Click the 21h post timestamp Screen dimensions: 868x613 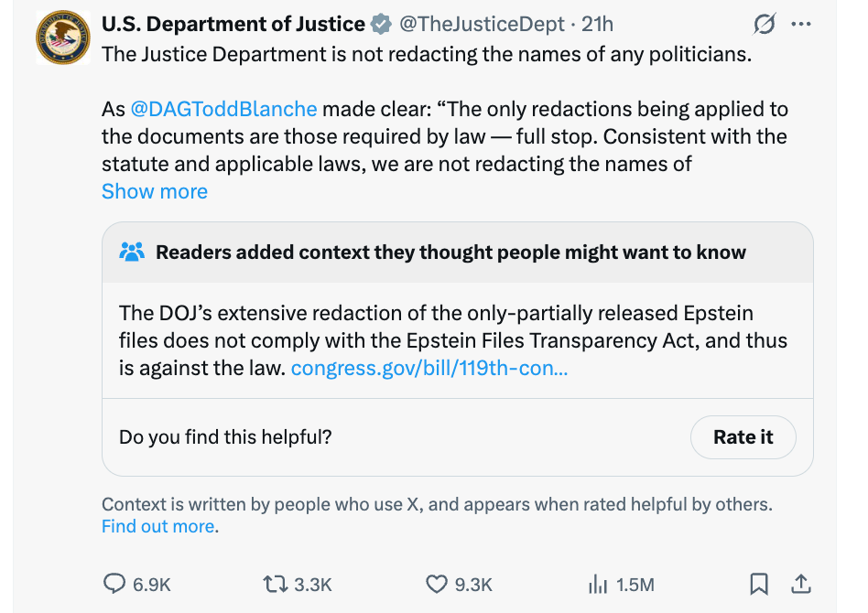point(598,25)
